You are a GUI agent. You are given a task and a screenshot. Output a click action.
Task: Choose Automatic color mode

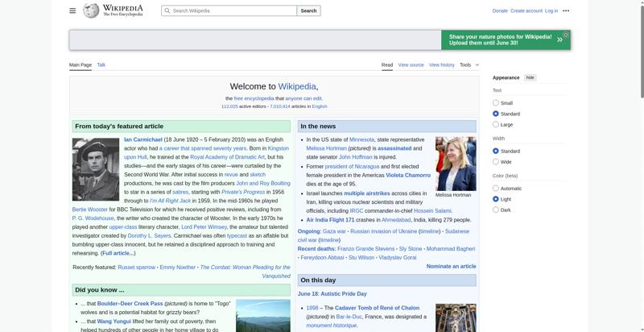click(496, 189)
